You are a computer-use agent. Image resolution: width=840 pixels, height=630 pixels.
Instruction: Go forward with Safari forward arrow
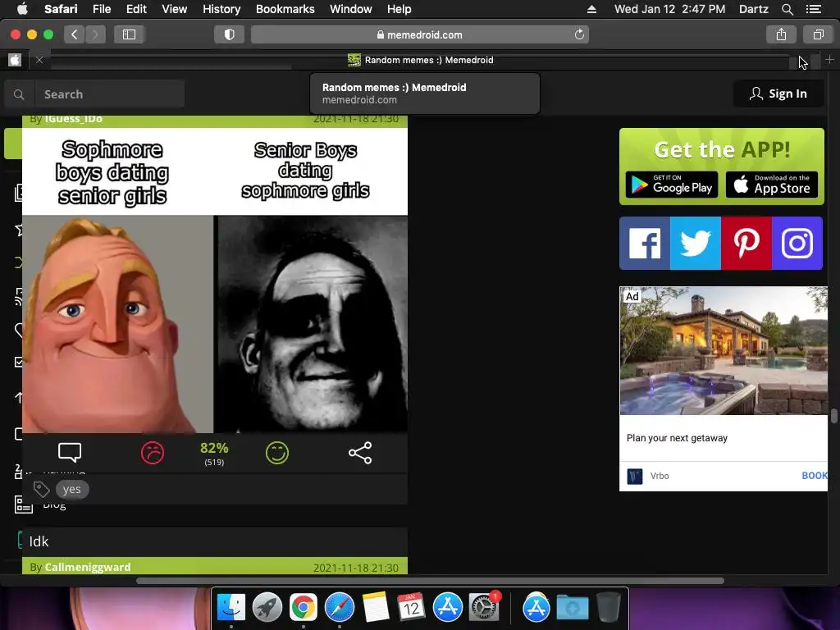click(x=95, y=34)
